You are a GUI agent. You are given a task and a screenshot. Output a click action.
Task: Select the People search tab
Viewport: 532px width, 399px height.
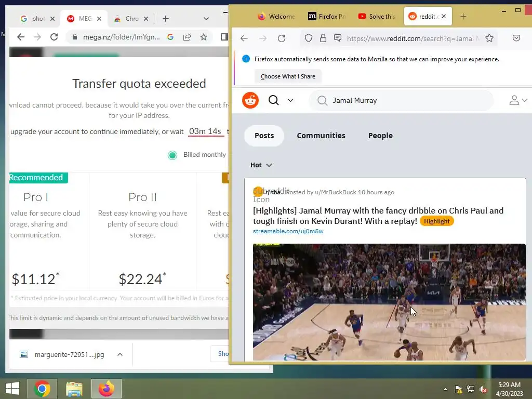tap(380, 136)
